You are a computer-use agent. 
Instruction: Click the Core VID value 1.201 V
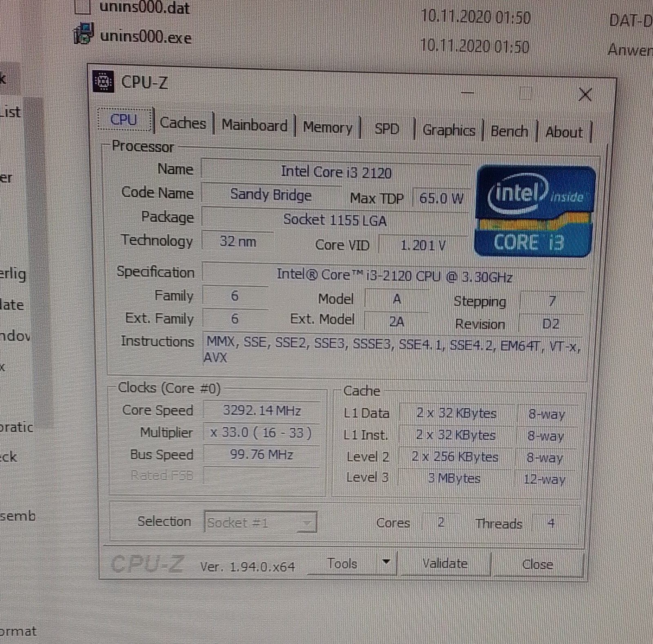point(423,245)
